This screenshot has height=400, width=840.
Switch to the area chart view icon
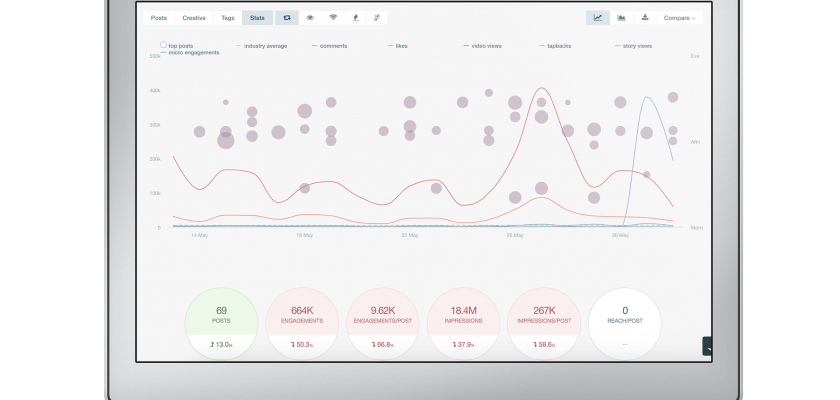(x=622, y=18)
